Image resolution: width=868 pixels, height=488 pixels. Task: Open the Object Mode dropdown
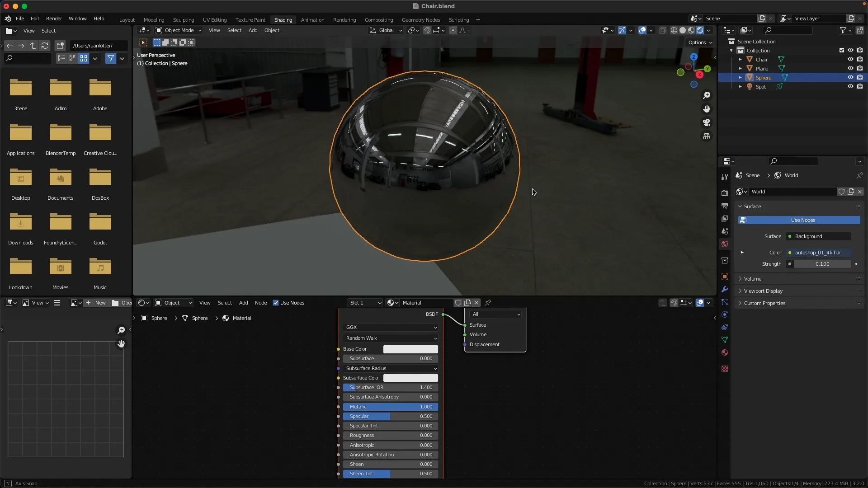pos(179,30)
